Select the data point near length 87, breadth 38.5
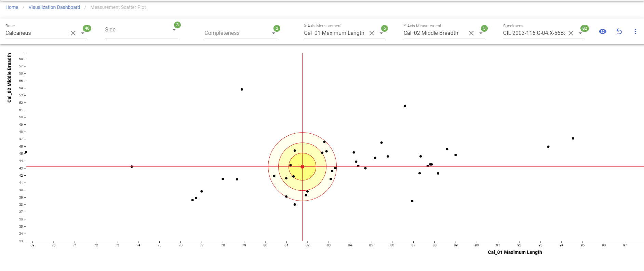This screenshot has height=271, width=644. (412, 201)
